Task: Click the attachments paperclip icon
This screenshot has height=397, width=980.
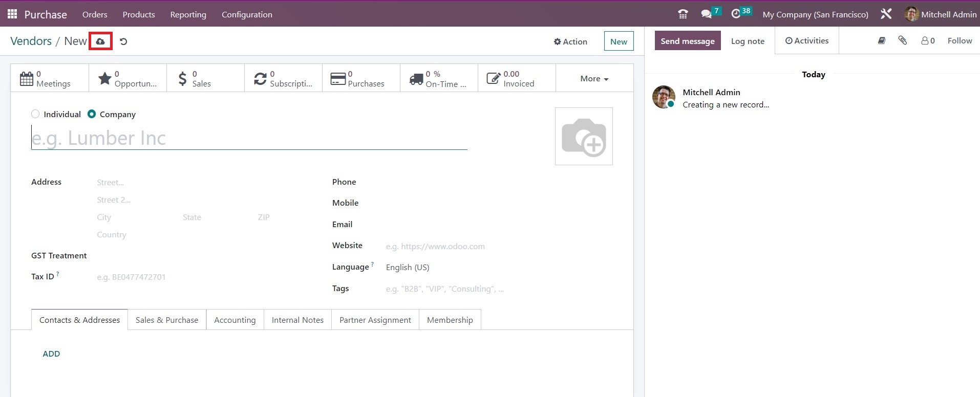Action: [x=902, y=40]
